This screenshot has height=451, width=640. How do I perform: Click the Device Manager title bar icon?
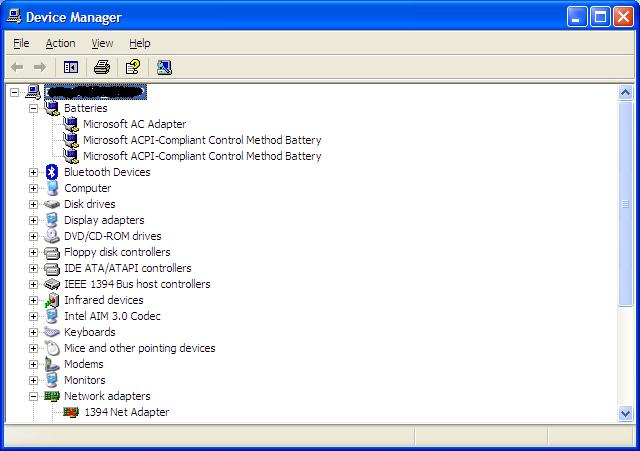click(x=14, y=17)
